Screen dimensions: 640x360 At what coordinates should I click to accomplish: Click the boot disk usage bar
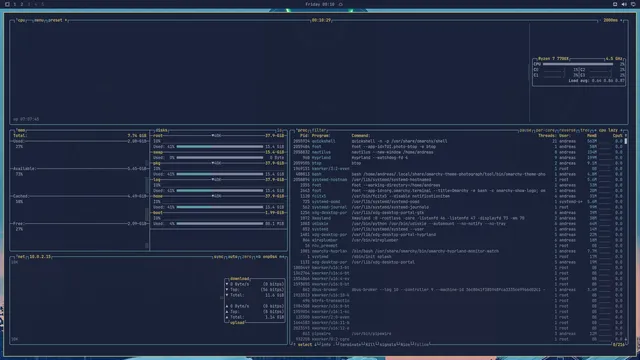pos(220,224)
